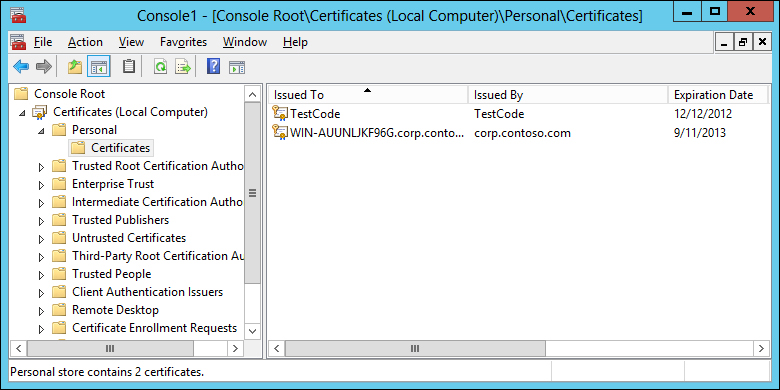Click the Certificates (Local Computer) snap-in icon
The width and height of the screenshot is (780, 390).
40,112
